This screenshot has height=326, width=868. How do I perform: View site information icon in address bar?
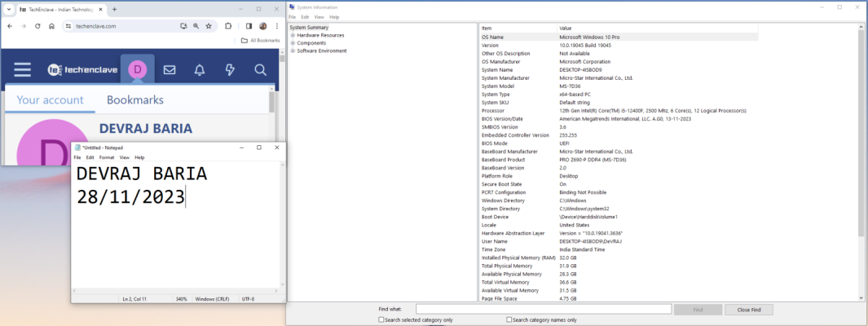(68, 26)
